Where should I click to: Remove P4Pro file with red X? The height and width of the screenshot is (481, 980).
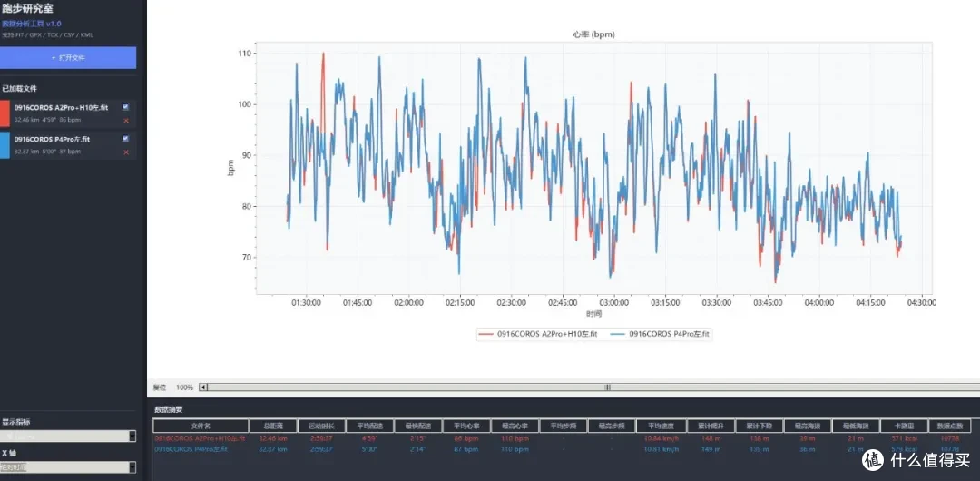[125, 152]
